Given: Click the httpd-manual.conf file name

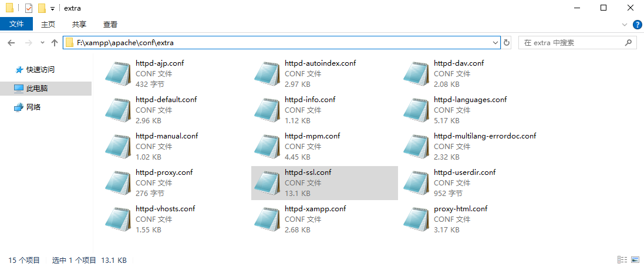Looking at the screenshot, I should click(x=167, y=136).
